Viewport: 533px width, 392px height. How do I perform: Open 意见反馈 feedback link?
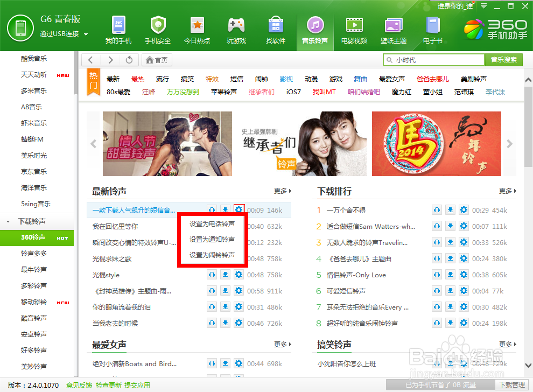79,385
